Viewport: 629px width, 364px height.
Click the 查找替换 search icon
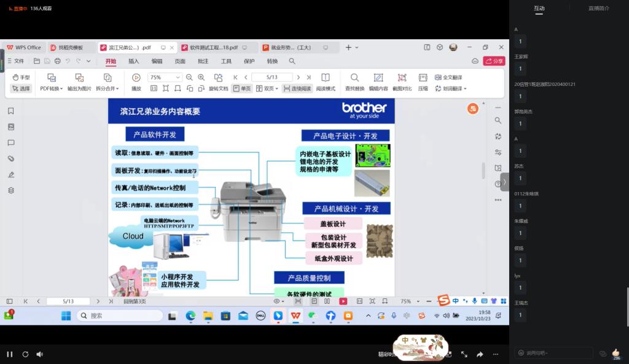click(354, 78)
